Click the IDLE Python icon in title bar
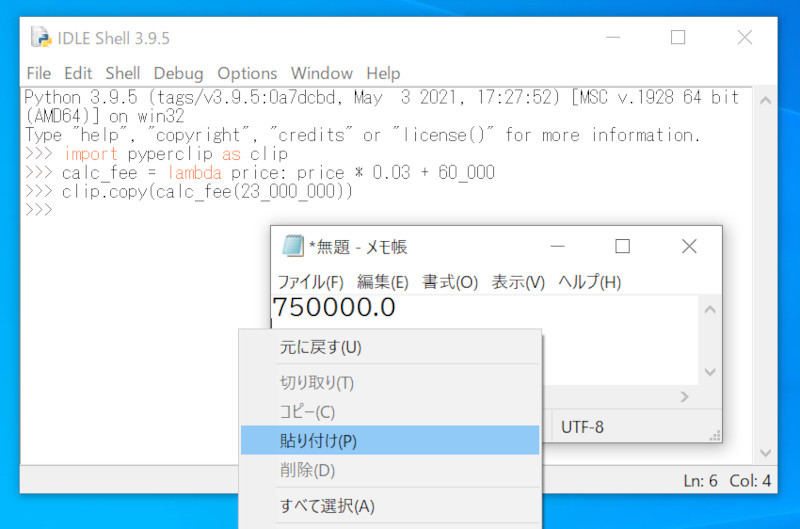 [41, 37]
